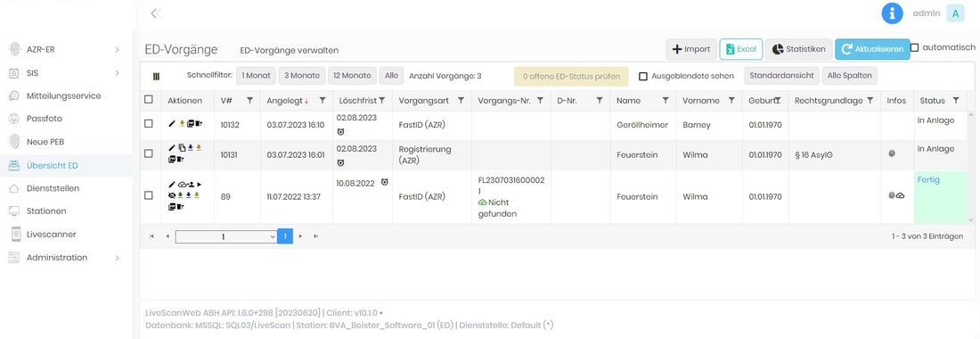The width and height of the screenshot is (980, 339).
Task: Filter the Löschfrist column
Action: [381, 100]
